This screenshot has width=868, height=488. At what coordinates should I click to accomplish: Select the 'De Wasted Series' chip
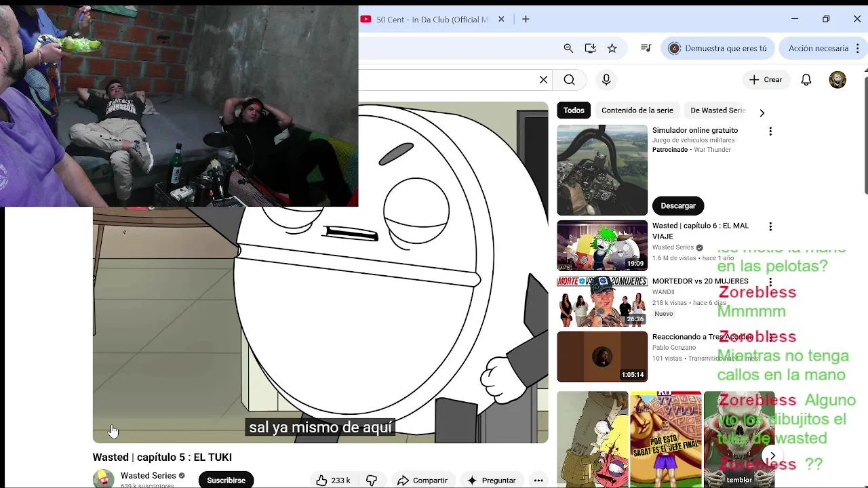tap(717, 110)
